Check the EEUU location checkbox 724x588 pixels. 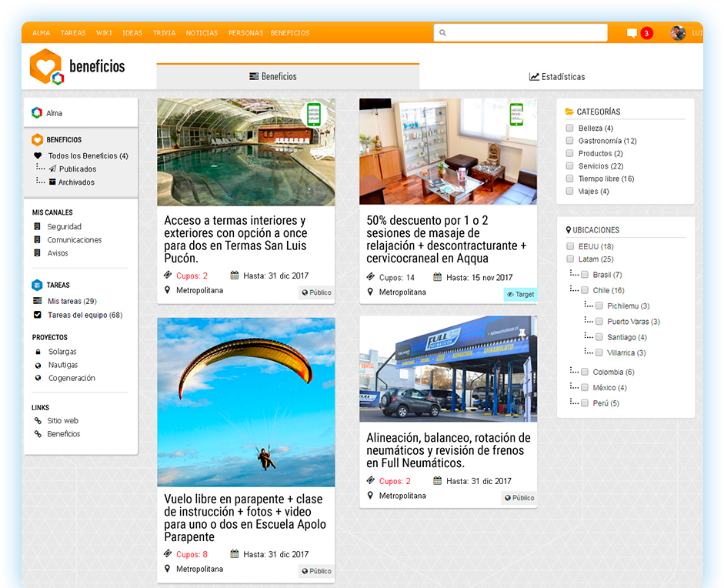point(570,246)
